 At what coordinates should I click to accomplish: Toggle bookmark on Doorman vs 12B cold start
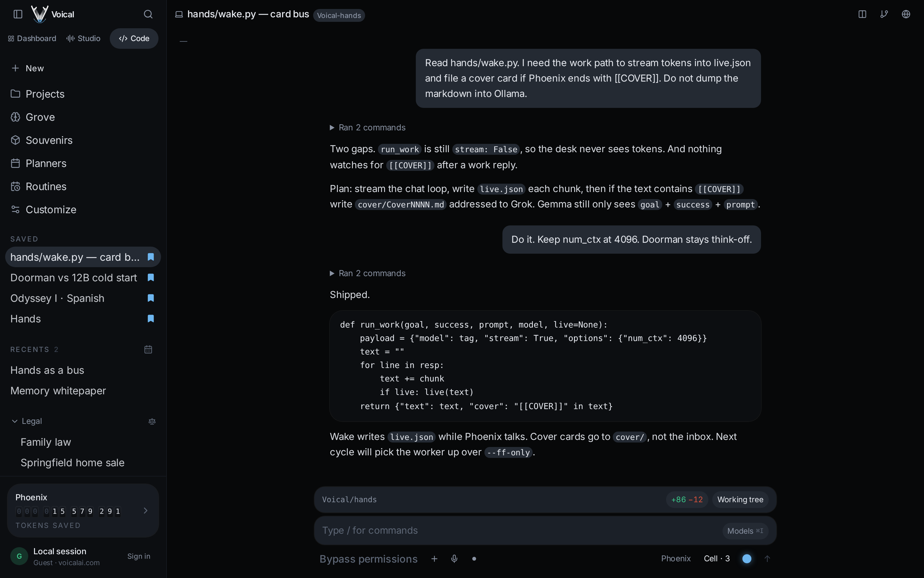pos(151,277)
